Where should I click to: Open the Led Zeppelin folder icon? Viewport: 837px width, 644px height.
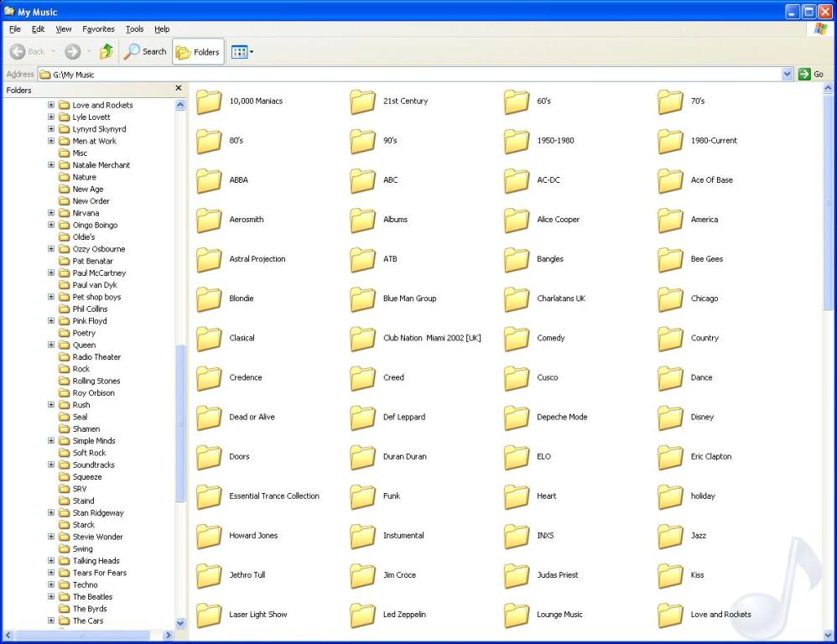click(x=362, y=615)
